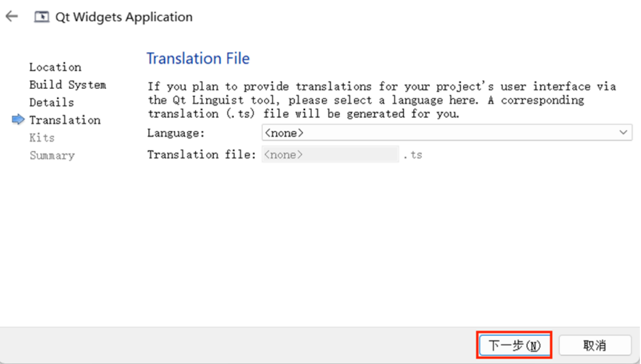
Task: Click the Translation file: label
Action: click(202, 155)
